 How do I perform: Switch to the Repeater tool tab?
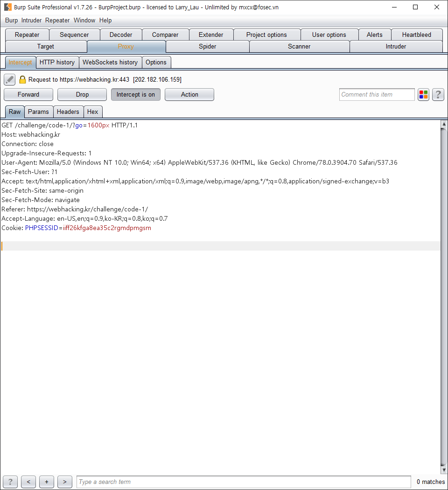[x=27, y=35]
